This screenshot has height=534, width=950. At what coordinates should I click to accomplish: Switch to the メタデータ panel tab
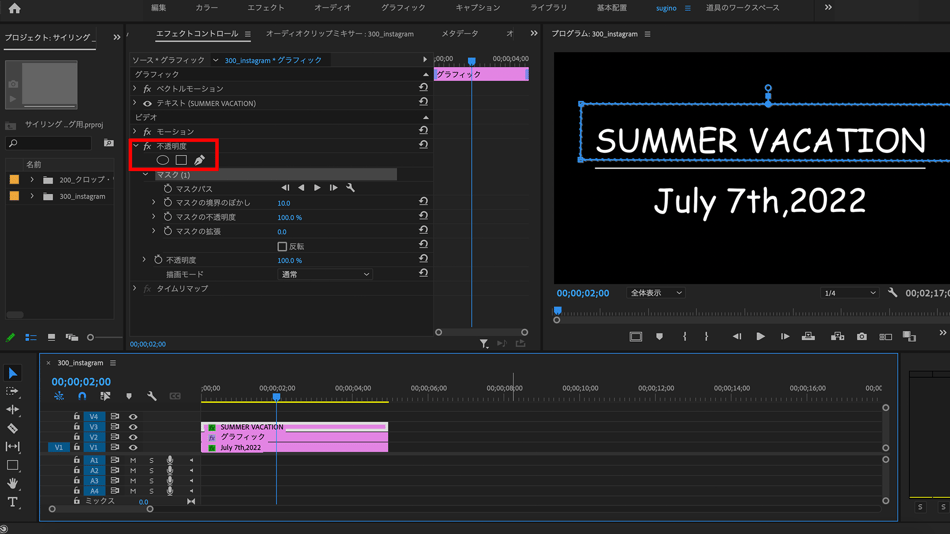460,34
